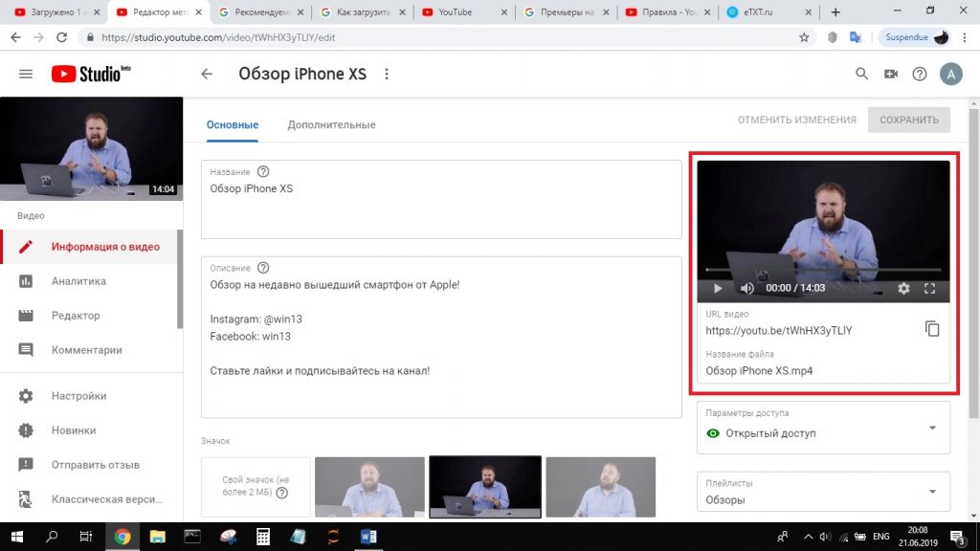This screenshot has height=551, width=980.
Task: Open the hamburger navigation menu
Action: (x=26, y=75)
